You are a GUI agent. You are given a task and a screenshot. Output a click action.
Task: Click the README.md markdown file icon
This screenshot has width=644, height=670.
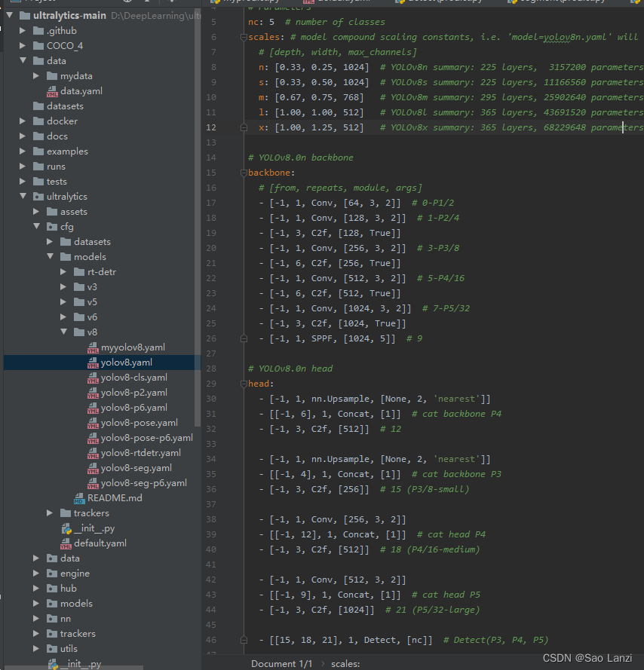pyautogui.click(x=80, y=497)
